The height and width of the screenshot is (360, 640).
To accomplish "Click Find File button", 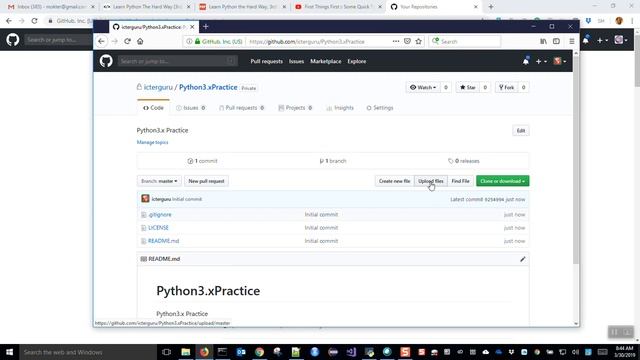I will coord(460,181).
